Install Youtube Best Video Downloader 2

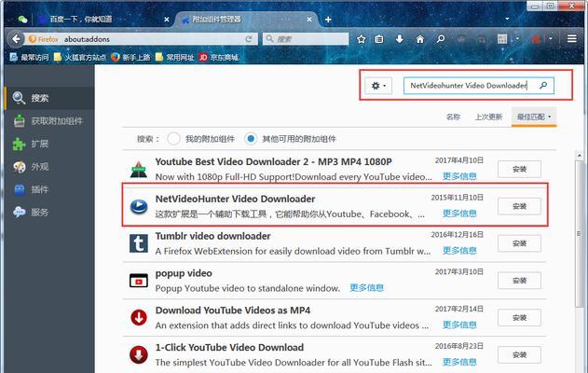519,169
